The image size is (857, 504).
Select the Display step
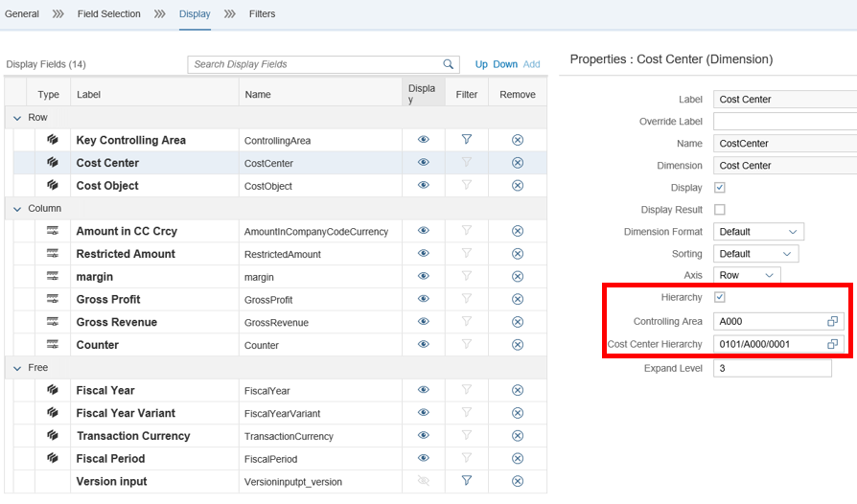tap(195, 13)
